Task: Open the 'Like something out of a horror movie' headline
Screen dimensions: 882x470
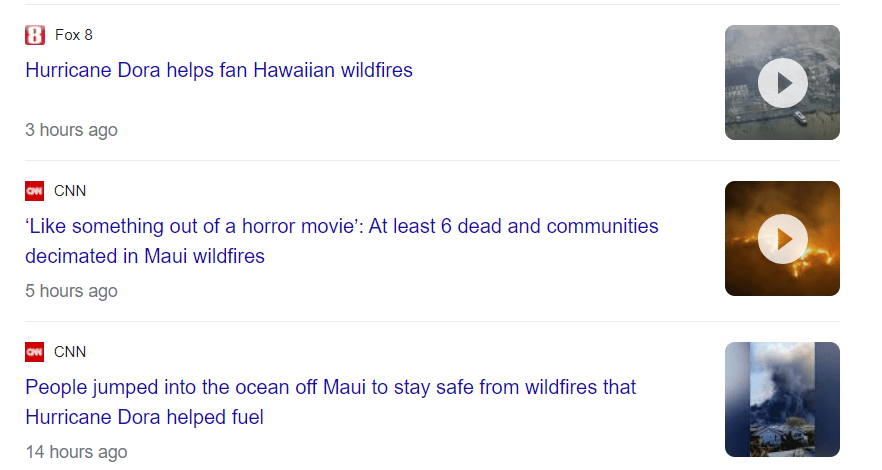Action: (x=342, y=226)
